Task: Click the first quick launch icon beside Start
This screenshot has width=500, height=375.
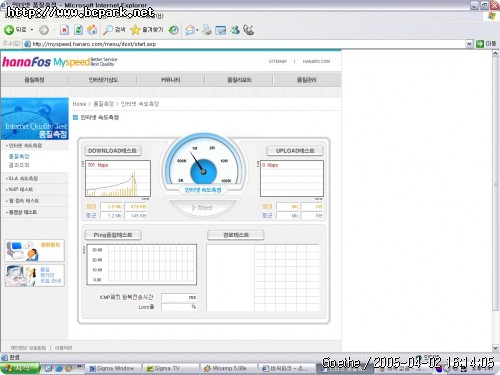Action: [48, 368]
